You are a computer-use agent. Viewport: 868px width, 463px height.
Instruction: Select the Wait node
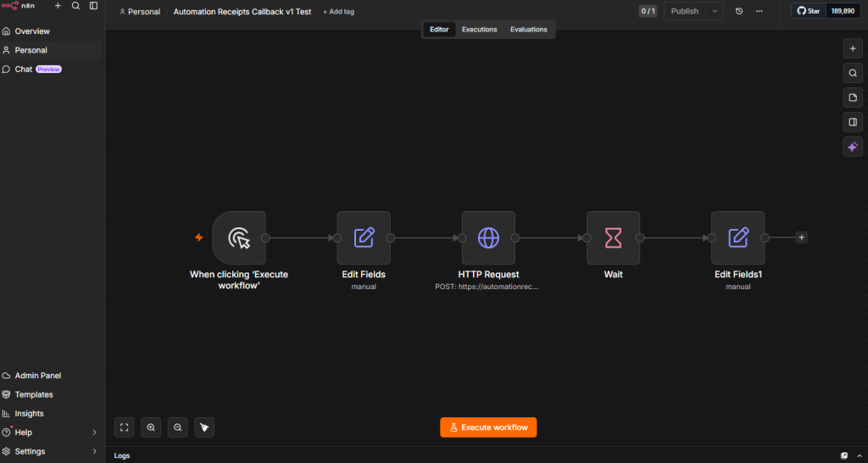614,237
